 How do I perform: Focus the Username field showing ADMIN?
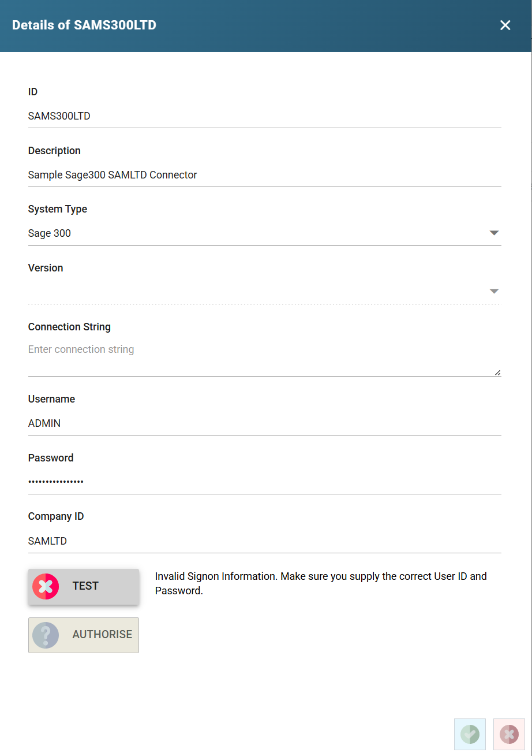tap(264, 423)
